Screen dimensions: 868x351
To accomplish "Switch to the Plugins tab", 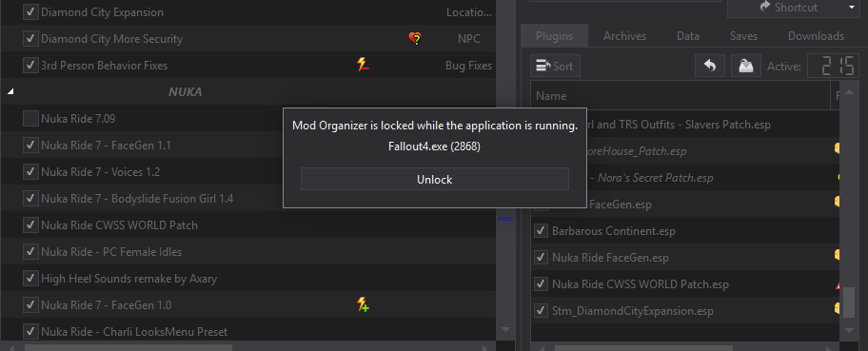I will 554,36.
